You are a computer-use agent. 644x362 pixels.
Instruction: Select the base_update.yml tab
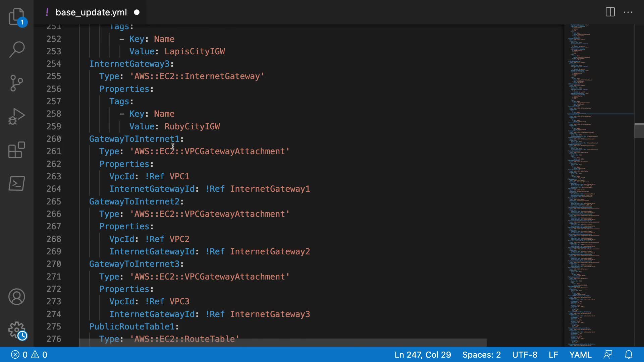click(91, 12)
